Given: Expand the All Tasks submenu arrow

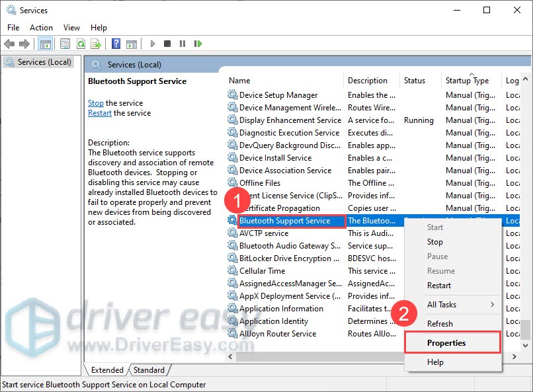Looking at the screenshot, I should click(x=492, y=304).
